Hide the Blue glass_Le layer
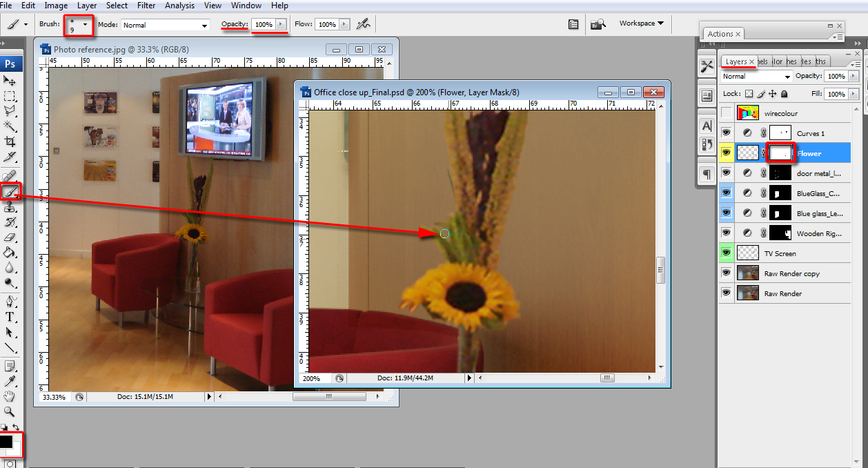868x468 pixels. pyautogui.click(x=725, y=213)
